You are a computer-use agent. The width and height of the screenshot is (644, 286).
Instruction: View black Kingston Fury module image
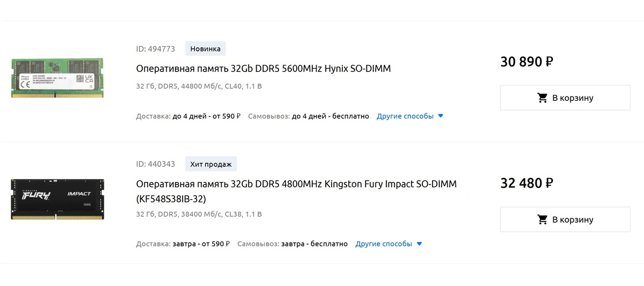tap(57, 199)
